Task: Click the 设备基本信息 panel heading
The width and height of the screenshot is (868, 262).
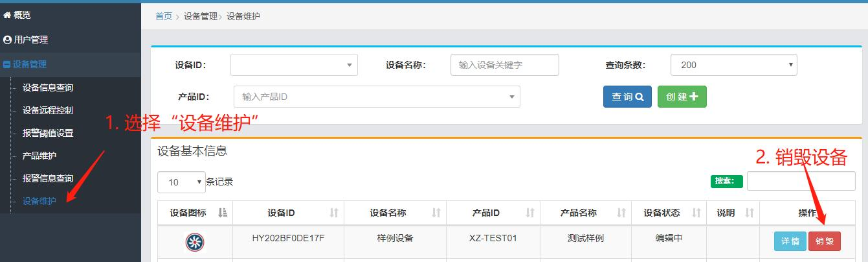Action: point(192,151)
